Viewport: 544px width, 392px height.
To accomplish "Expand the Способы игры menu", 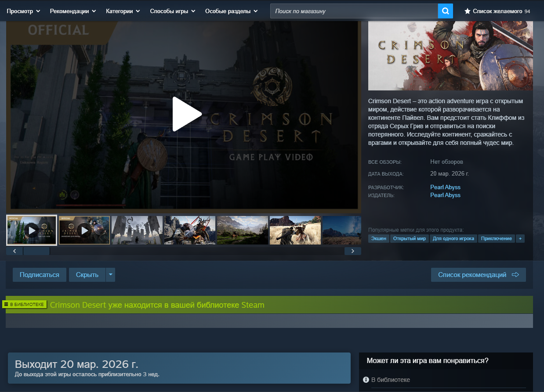I will tap(173, 11).
